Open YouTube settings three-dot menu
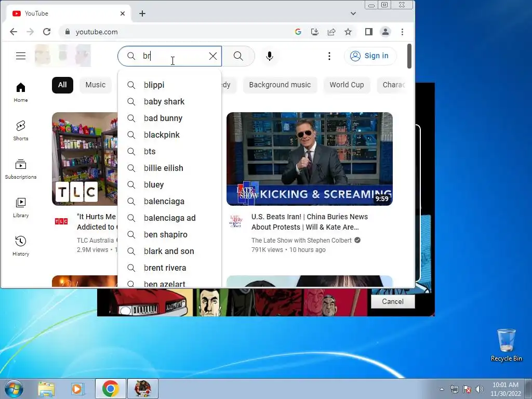The height and width of the screenshot is (399, 532). coord(329,56)
